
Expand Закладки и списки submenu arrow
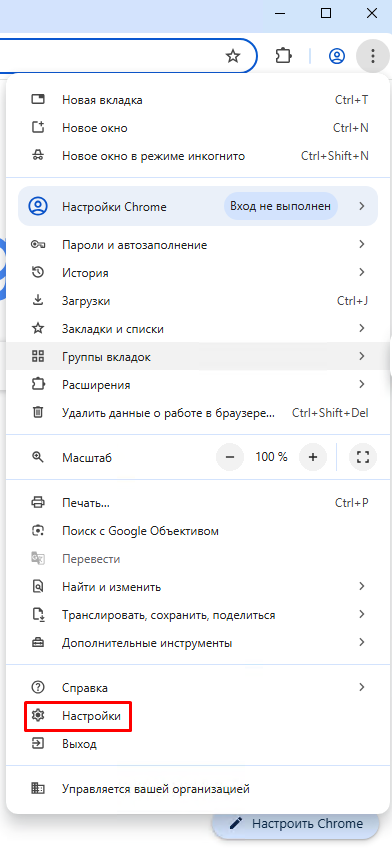tap(362, 328)
